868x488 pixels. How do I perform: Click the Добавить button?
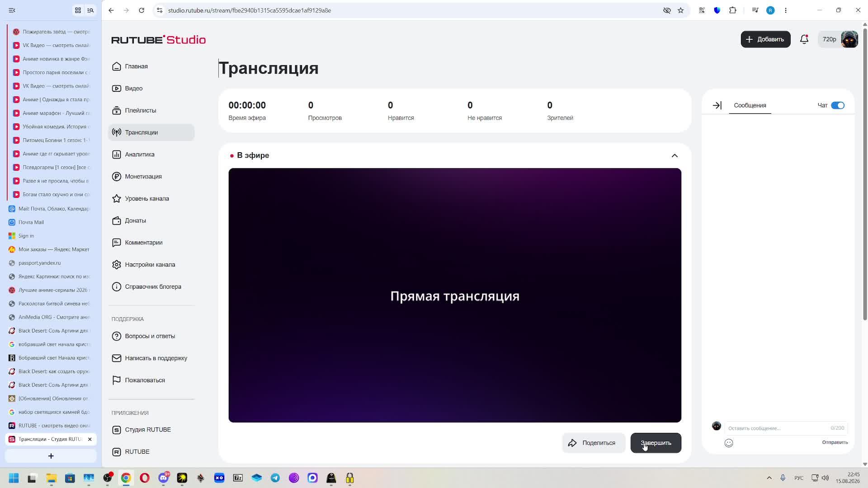[x=765, y=39]
